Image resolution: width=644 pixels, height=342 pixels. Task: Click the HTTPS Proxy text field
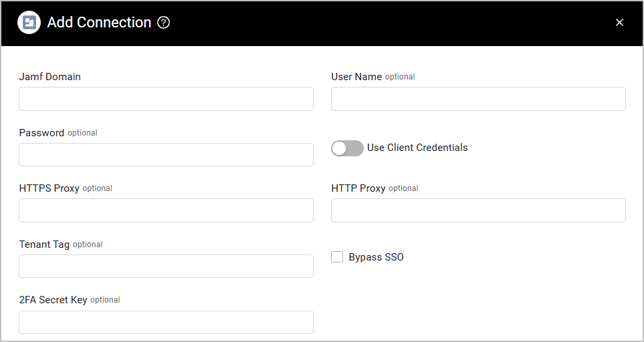tap(166, 210)
